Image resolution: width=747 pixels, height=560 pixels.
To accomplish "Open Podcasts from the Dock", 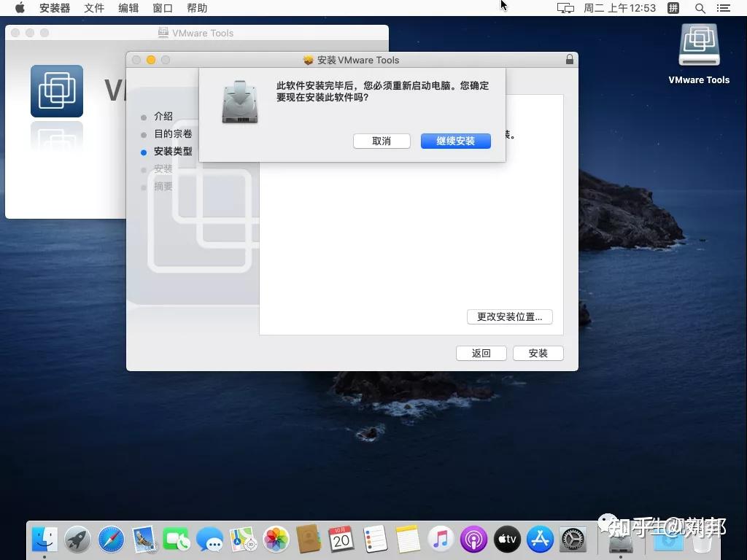I will (473, 539).
